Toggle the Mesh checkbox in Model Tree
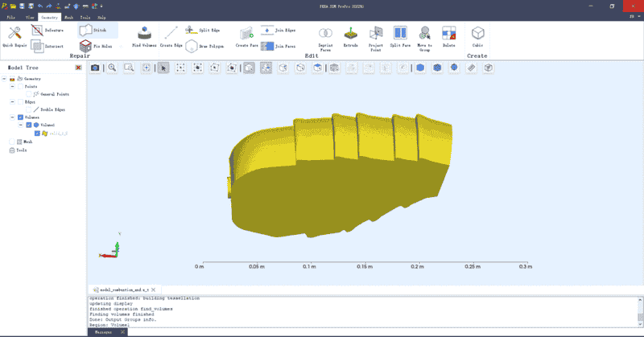The image size is (644, 337). (x=12, y=142)
